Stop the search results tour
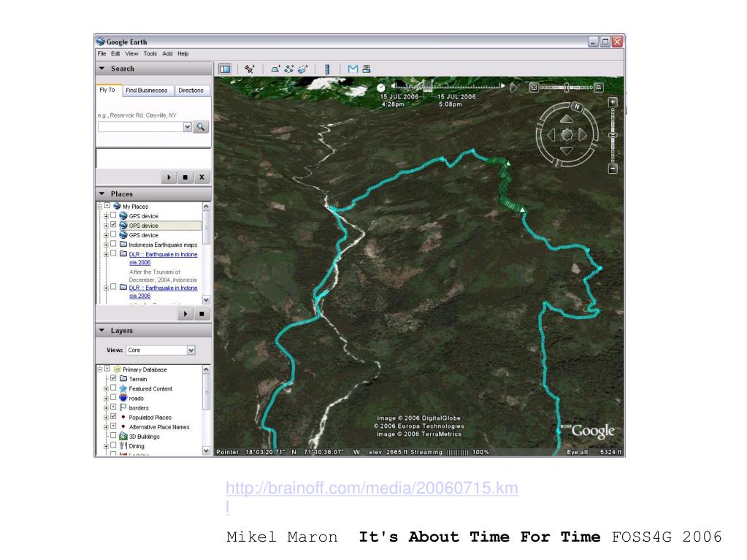Viewport: 747px width, 560px height. tap(185, 177)
